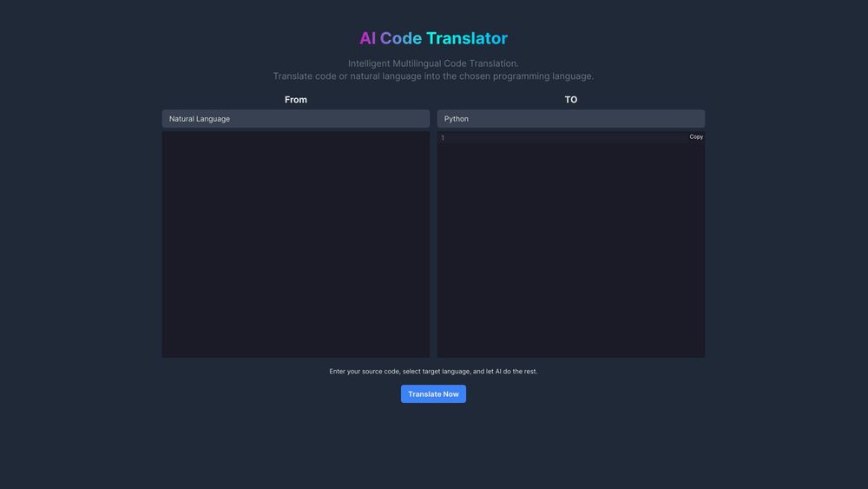Click 'Enter your source code' hint text
This screenshot has width=868, height=489.
pos(433,371)
